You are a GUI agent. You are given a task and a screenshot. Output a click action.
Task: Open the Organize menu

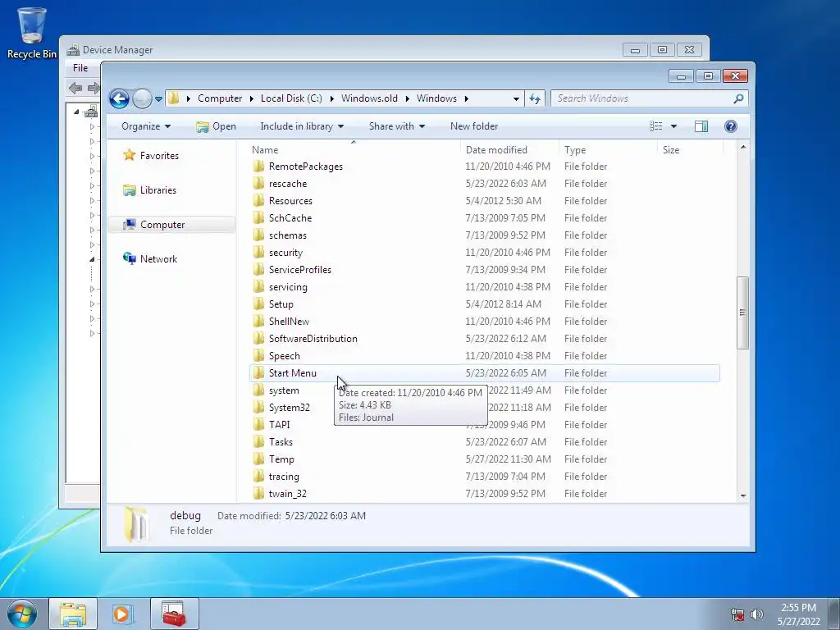pyautogui.click(x=146, y=126)
